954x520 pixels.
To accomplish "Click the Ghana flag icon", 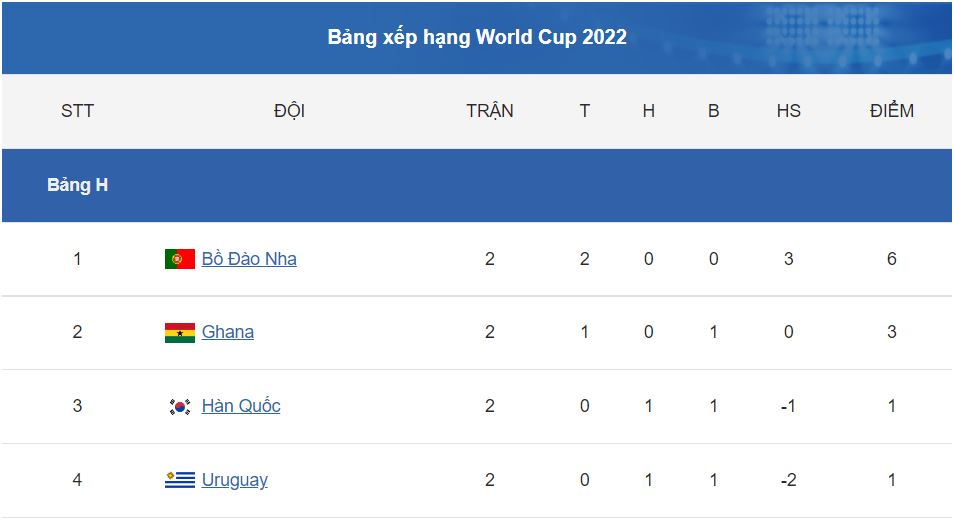I will [x=179, y=333].
